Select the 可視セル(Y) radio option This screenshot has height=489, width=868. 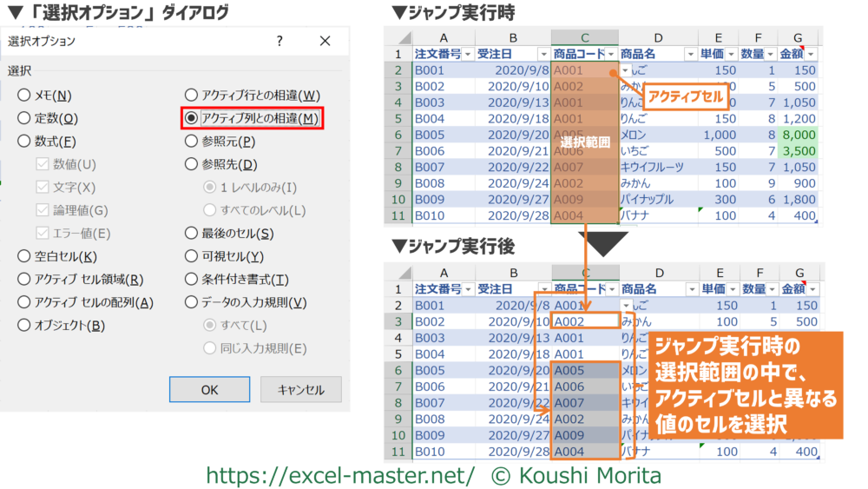click(x=191, y=256)
